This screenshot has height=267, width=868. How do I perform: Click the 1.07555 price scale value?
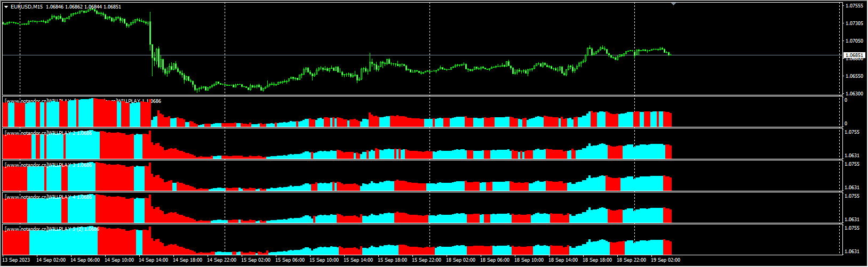pos(856,6)
